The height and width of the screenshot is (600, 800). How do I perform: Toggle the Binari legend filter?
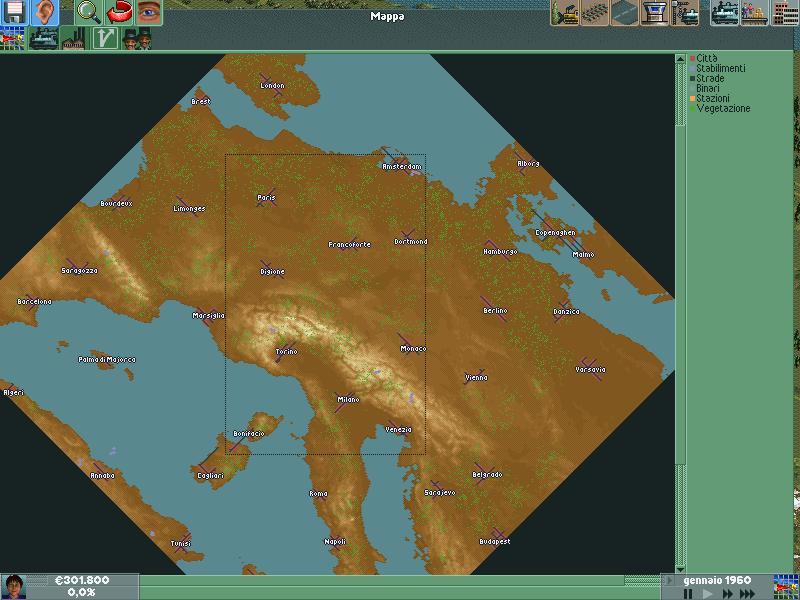[x=705, y=88]
